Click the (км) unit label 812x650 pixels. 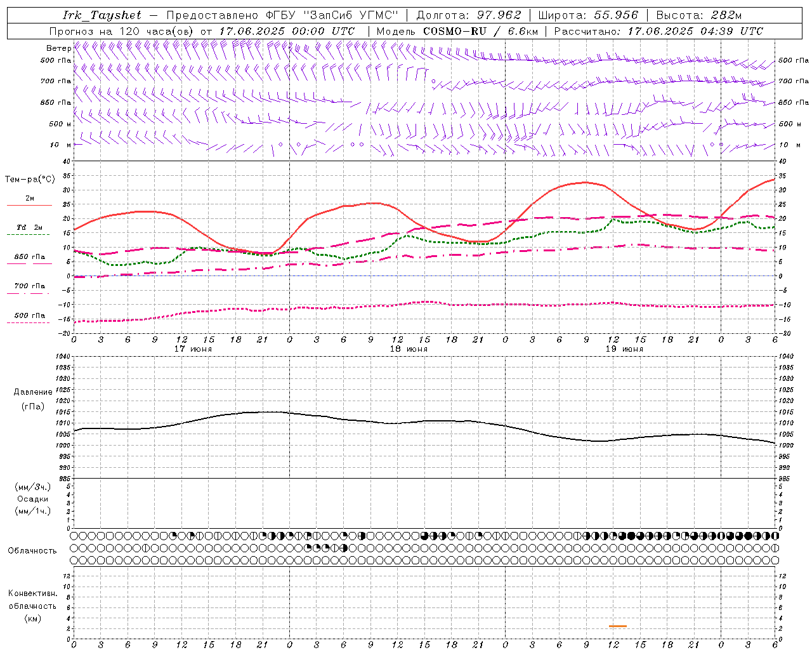(33, 618)
